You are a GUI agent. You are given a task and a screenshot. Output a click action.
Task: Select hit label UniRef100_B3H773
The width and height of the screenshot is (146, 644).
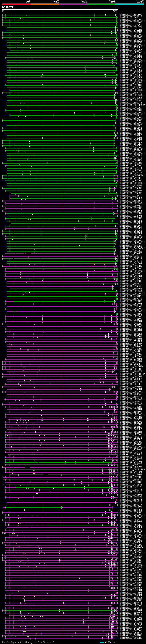coord(131,256)
